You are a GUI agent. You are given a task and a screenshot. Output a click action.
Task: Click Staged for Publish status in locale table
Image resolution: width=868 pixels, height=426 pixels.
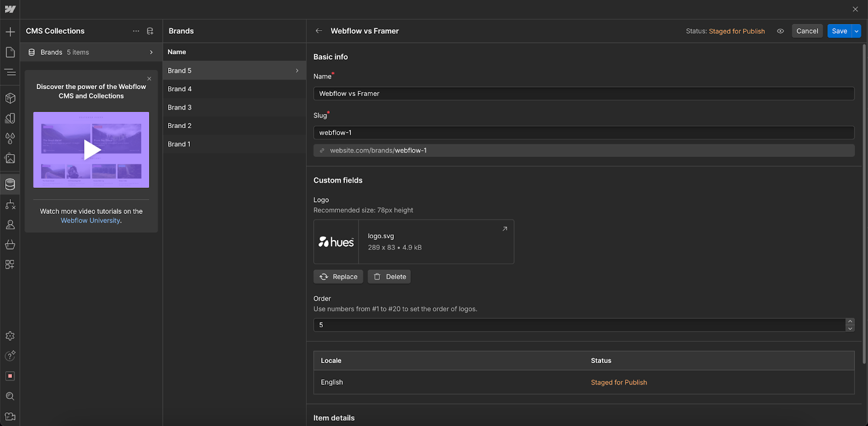click(x=619, y=383)
